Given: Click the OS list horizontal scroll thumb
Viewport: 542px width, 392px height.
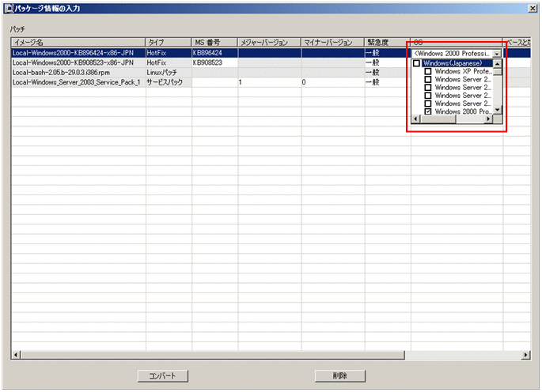Looking at the screenshot, I should coord(438,119).
